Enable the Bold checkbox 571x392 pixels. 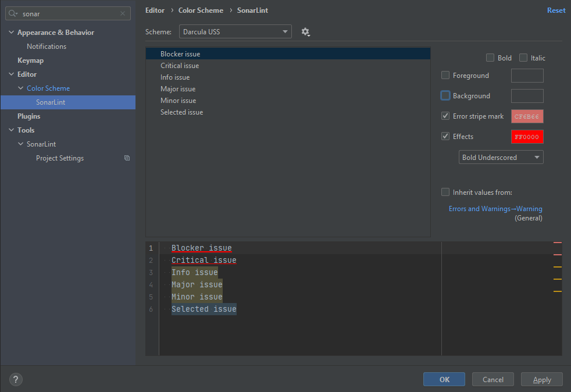(490, 58)
